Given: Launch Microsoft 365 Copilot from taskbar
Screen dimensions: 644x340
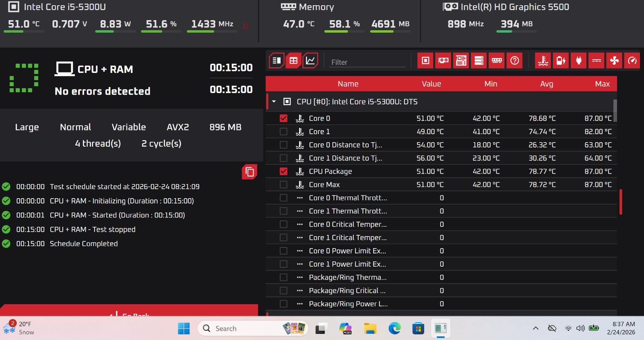Looking at the screenshot, I should point(345,329).
